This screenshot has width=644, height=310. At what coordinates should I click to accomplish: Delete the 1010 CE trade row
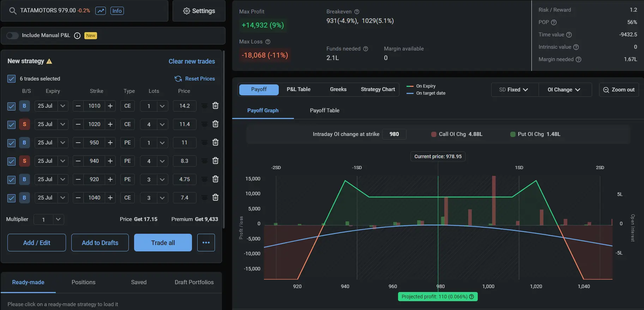215,106
